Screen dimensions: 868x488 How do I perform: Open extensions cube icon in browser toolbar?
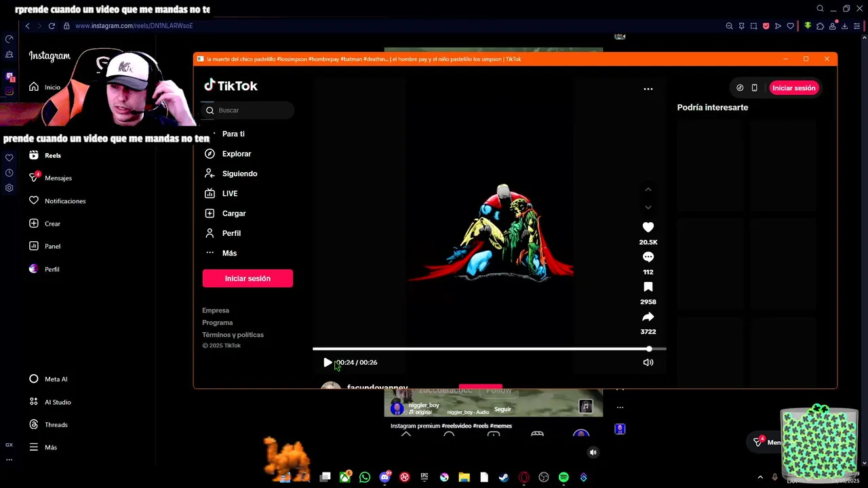[x=820, y=26]
